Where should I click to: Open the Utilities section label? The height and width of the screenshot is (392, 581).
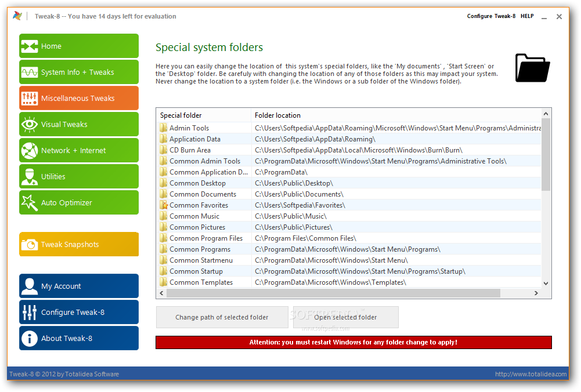(53, 176)
